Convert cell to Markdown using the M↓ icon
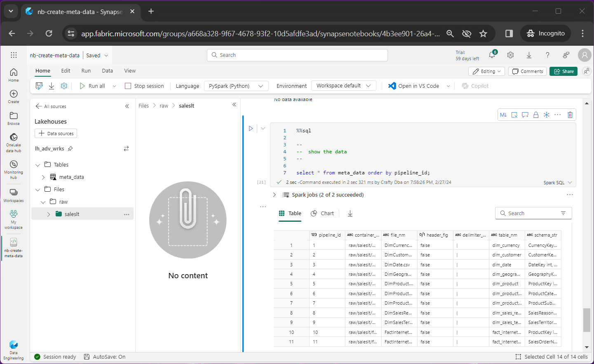This screenshot has height=364, width=594. [x=503, y=115]
